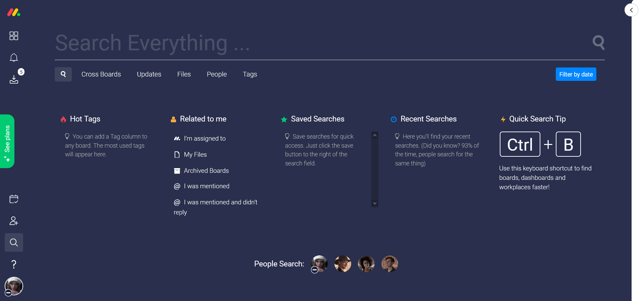644x301 pixels.
Task: Click the Saved Searches star icon
Action: (x=284, y=119)
